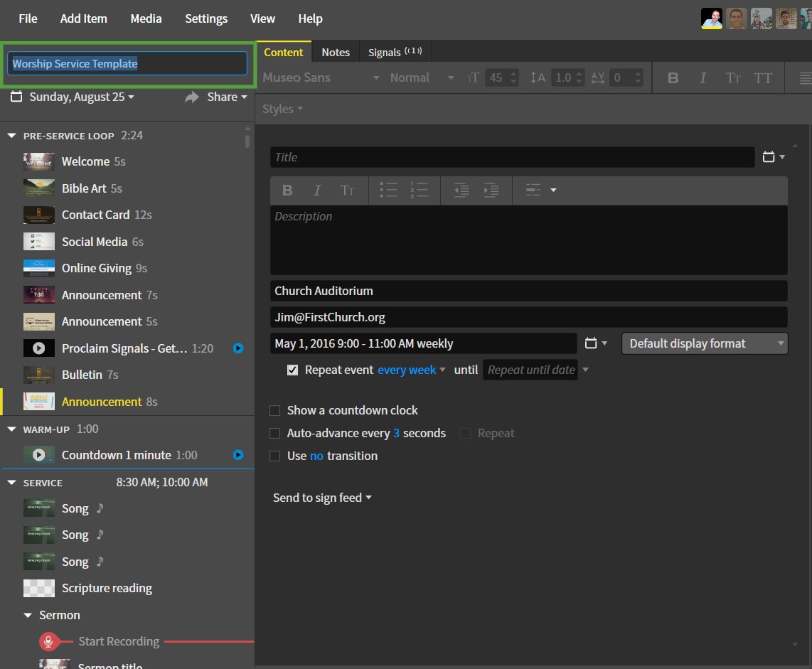Click the bold B in top formatting bar
Viewport: 812px width, 669px height.
tap(673, 78)
